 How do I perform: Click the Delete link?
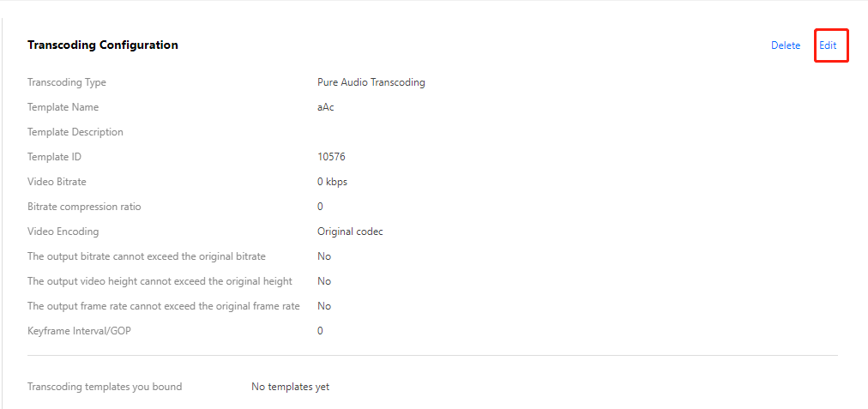point(785,45)
